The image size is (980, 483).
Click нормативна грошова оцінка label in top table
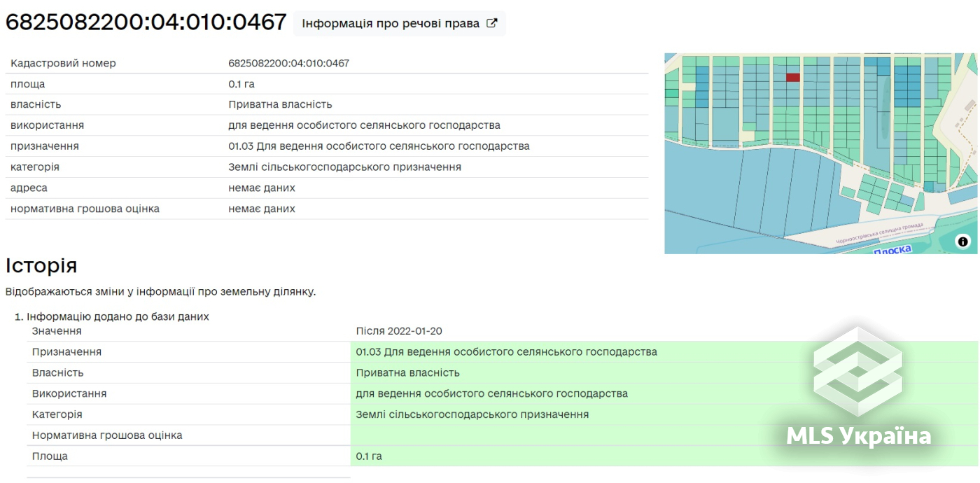85,209
